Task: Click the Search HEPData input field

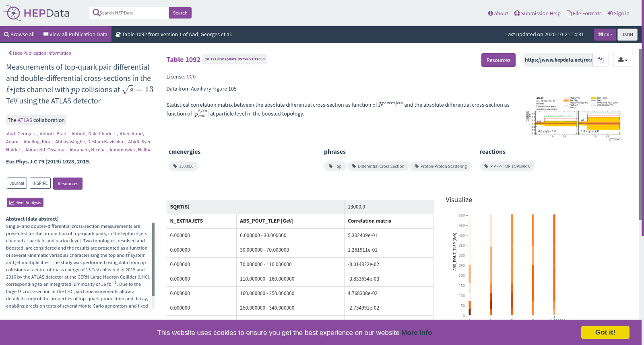Action: (129, 13)
